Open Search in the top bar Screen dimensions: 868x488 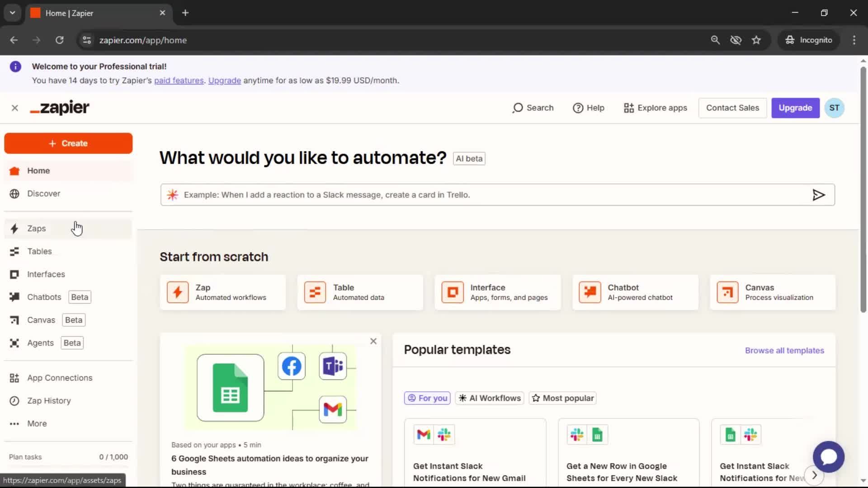[533, 108]
